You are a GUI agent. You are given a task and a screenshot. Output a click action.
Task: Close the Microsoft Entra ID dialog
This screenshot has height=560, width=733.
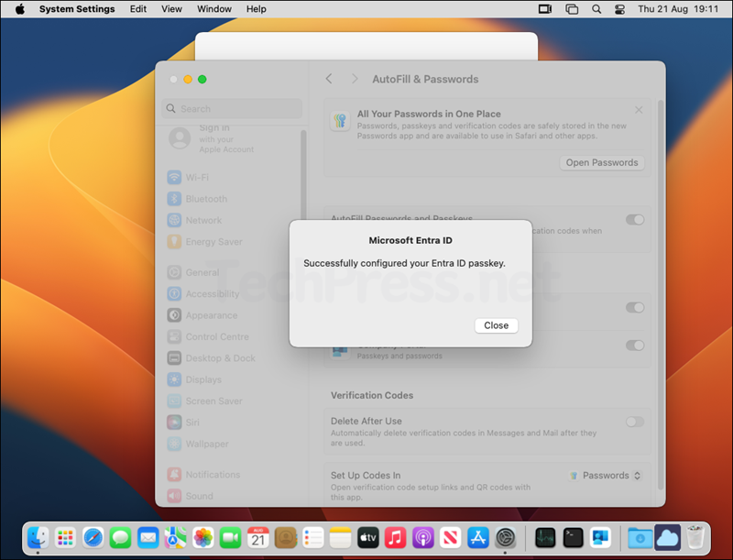496,325
